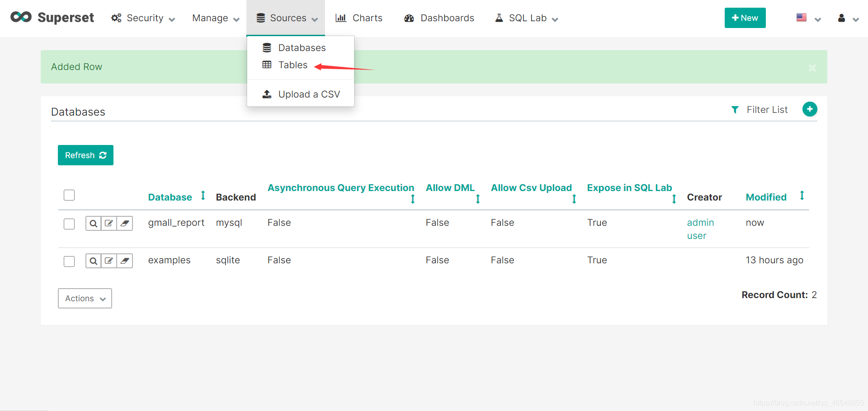Toggle the select-all header checkbox
Screen dimensions: 868x411
69,195
